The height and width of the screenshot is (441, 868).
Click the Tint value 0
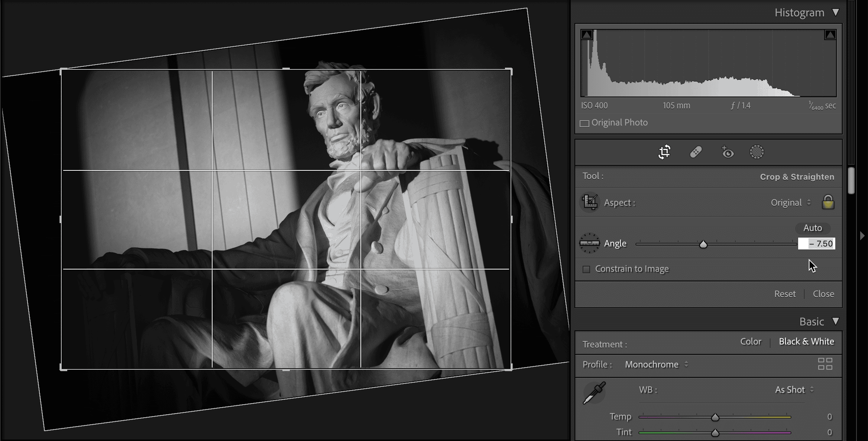tap(829, 432)
